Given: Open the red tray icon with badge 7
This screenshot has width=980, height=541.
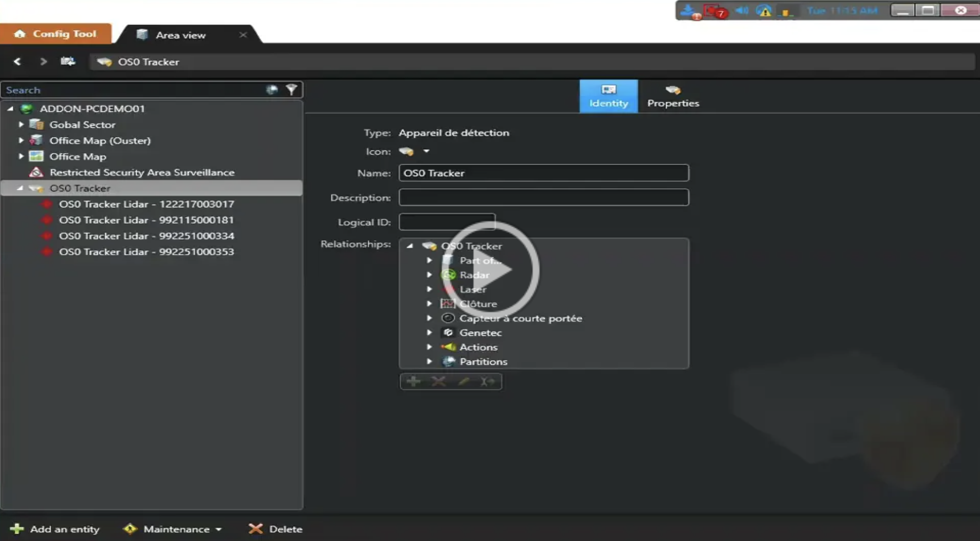Looking at the screenshot, I should [x=716, y=11].
